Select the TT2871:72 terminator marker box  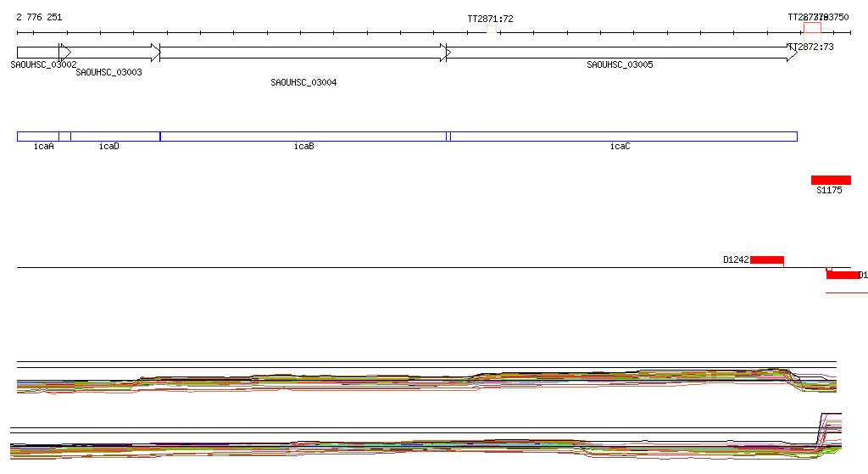[492, 30]
